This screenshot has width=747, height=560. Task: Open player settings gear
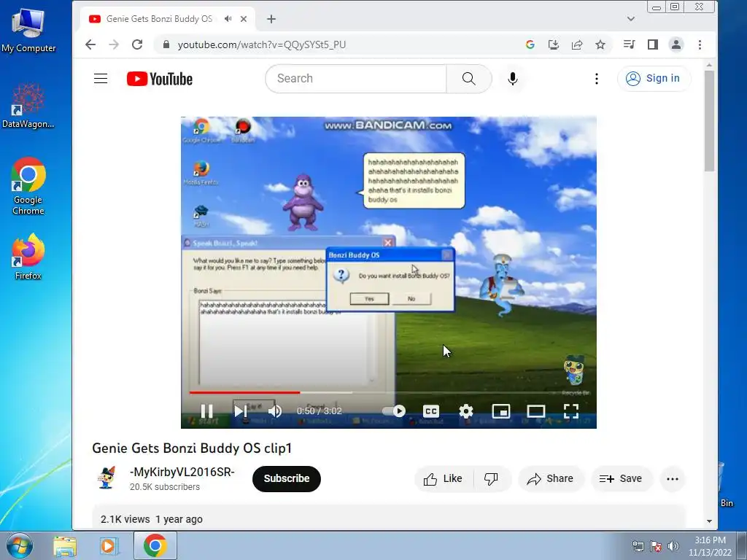click(466, 411)
